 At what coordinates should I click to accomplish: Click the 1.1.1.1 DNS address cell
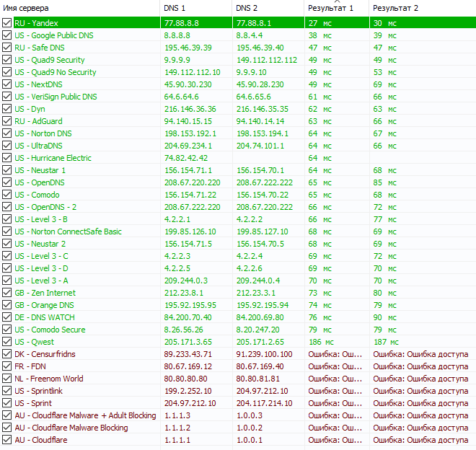pos(177,440)
